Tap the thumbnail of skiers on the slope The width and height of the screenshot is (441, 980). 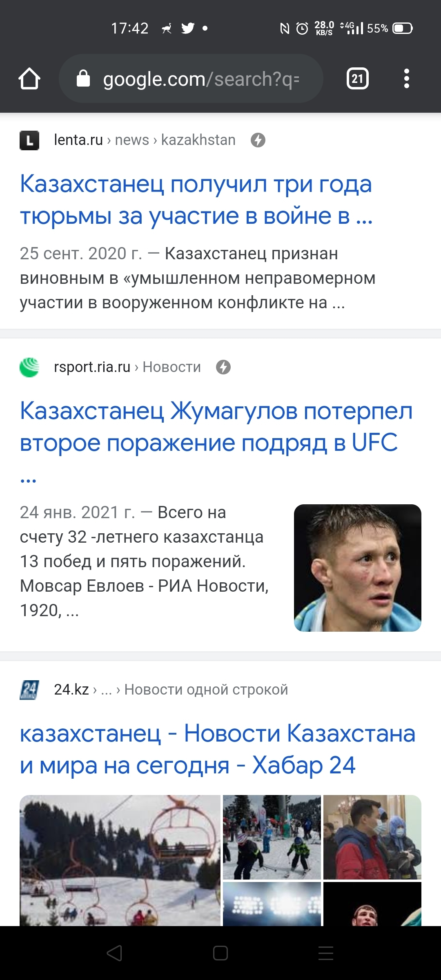point(272,837)
